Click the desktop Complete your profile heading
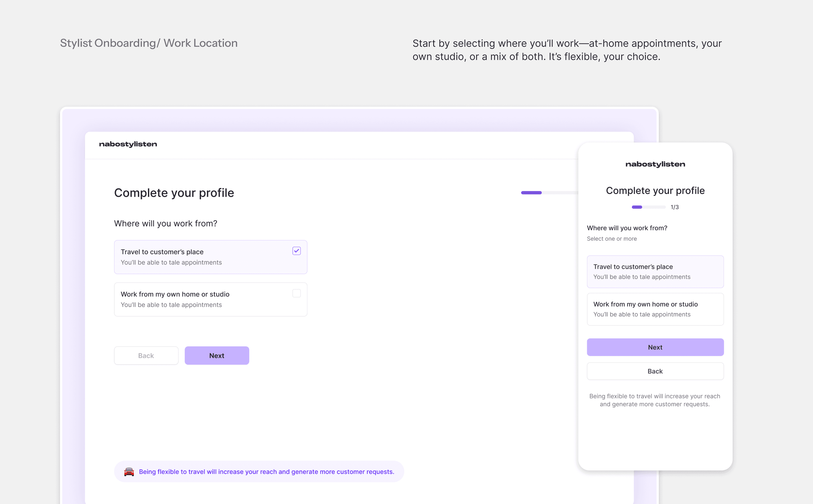813x504 pixels. tap(174, 193)
